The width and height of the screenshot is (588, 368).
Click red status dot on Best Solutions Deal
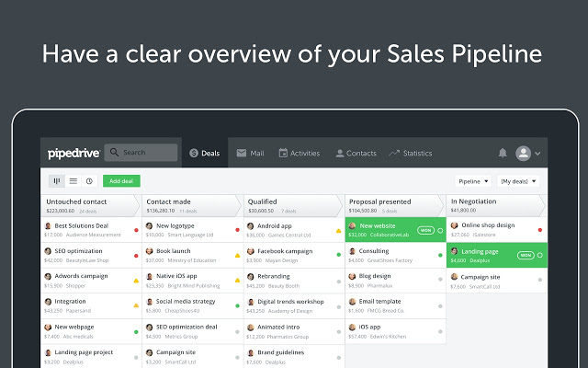(136, 230)
